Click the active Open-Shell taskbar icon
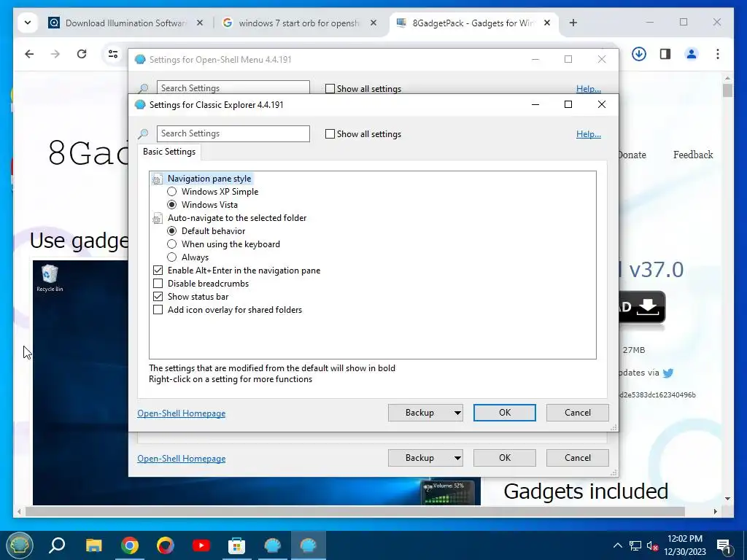This screenshot has height=560, width=747. tap(309, 545)
